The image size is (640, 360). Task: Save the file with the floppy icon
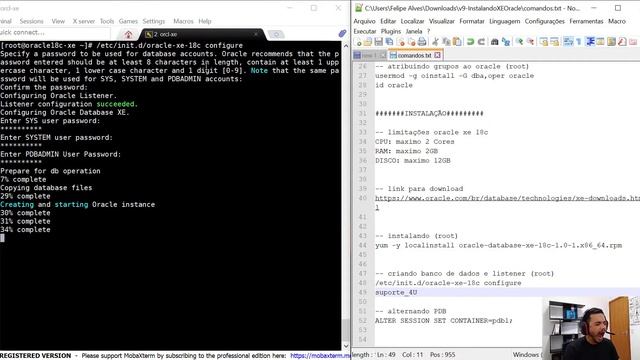click(x=378, y=42)
